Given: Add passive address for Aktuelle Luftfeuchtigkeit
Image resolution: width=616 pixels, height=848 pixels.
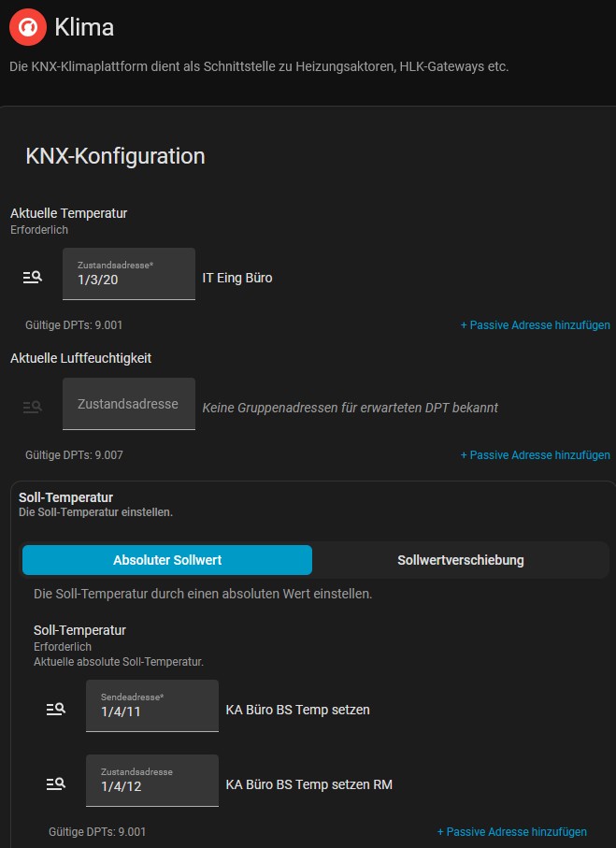Looking at the screenshot, I should coord(535,454).
